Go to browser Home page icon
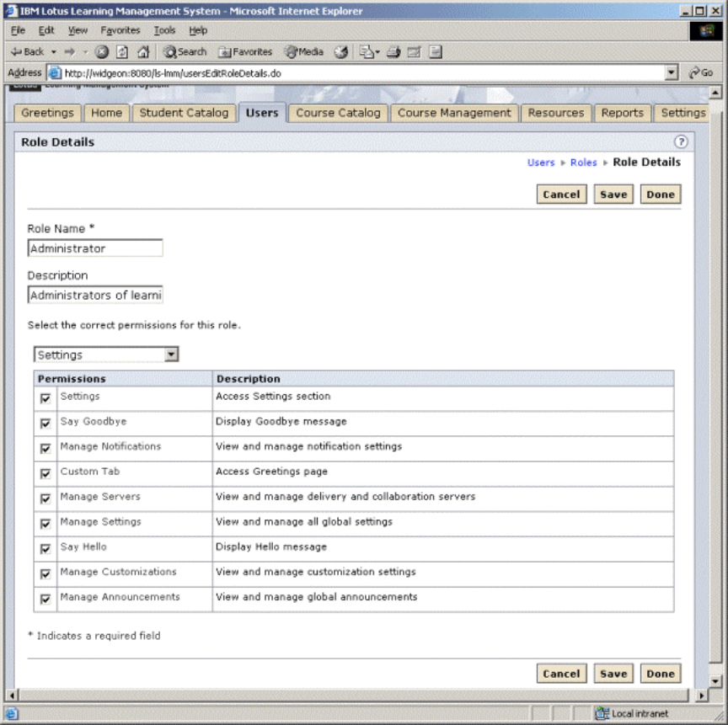Screen dimensions: 728x725 coord(143,51)
